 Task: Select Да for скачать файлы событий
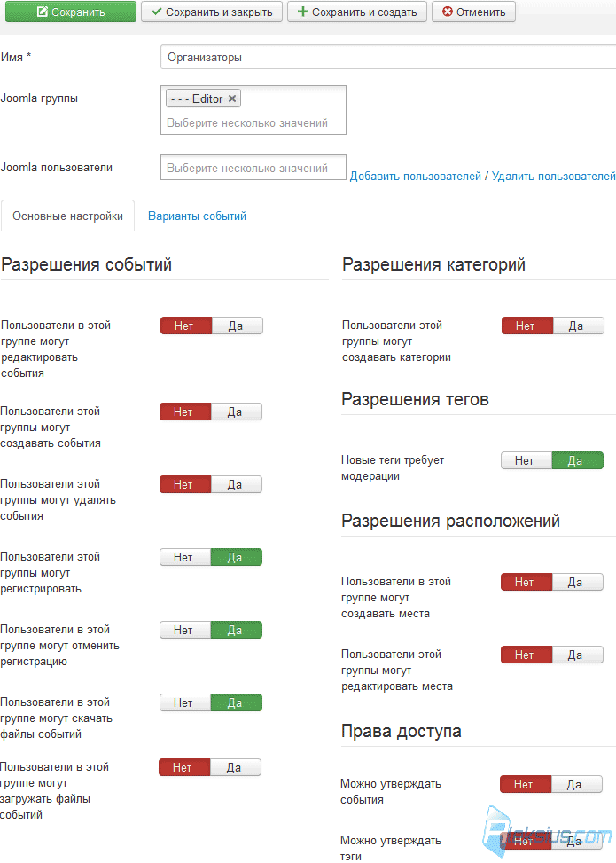(237, 702)
